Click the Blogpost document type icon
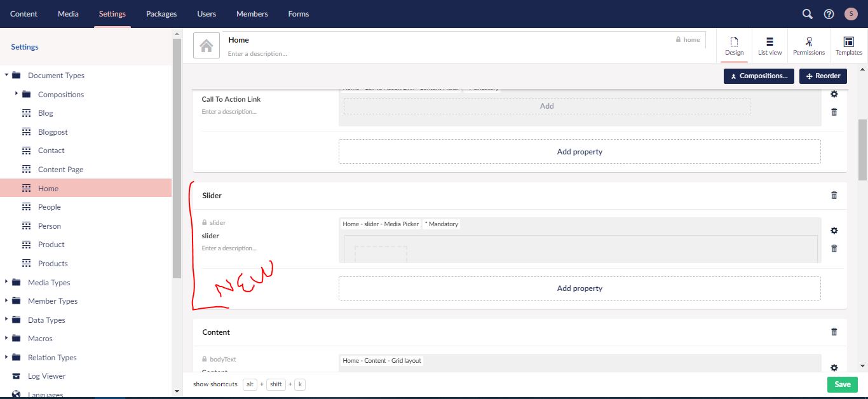Screen dimensions: 868x399 click(x=26, y=132)
